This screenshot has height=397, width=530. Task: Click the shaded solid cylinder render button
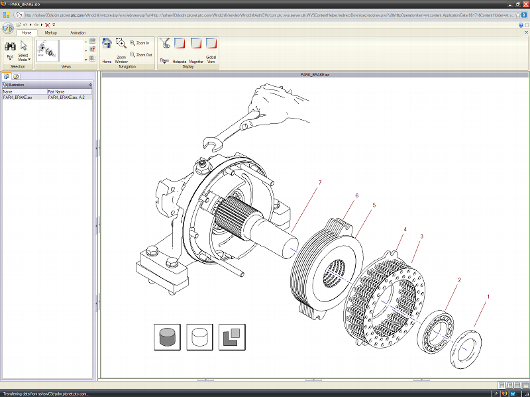click(167, 337)
